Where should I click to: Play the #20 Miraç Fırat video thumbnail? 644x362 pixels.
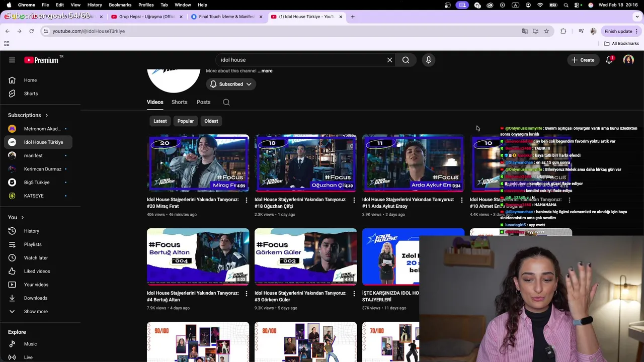pyautogui.click(x=198, y=163)
